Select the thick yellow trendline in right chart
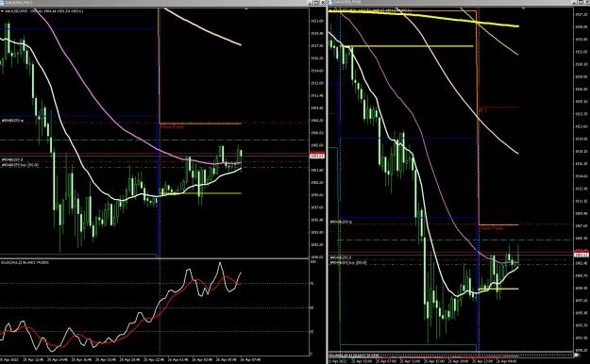The height and width of the screenshot is (364, 590). tap(423, 17)
